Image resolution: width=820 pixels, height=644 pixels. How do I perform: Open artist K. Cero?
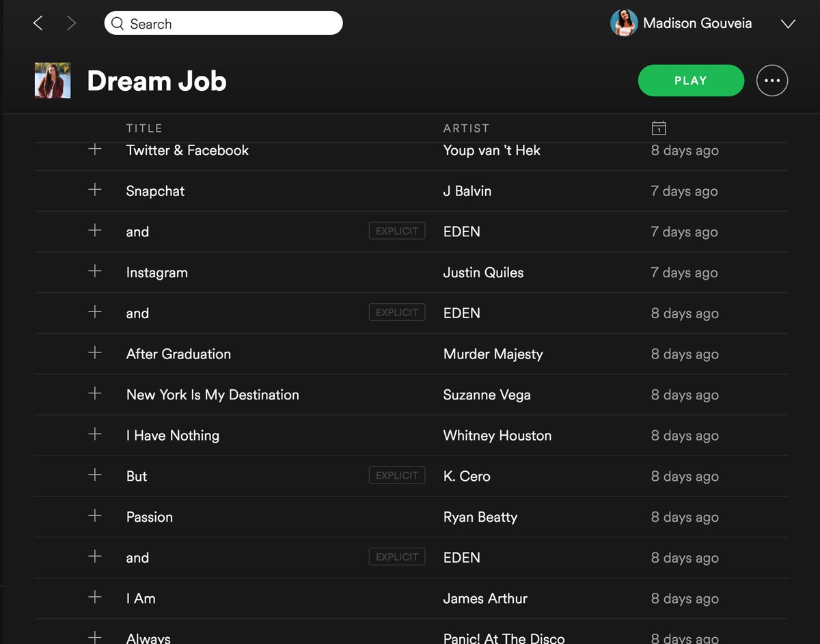(x=467, y=476)
